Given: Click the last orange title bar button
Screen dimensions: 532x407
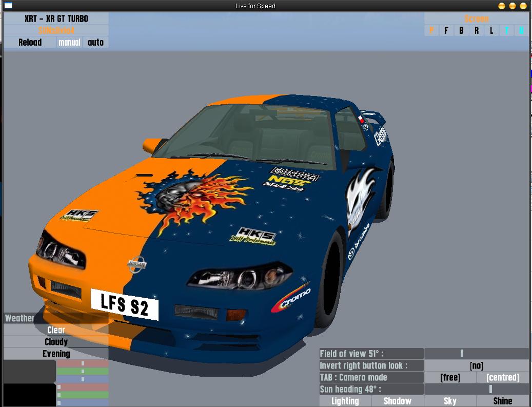Looking at the screenshot, I should (x=523, y=6).
